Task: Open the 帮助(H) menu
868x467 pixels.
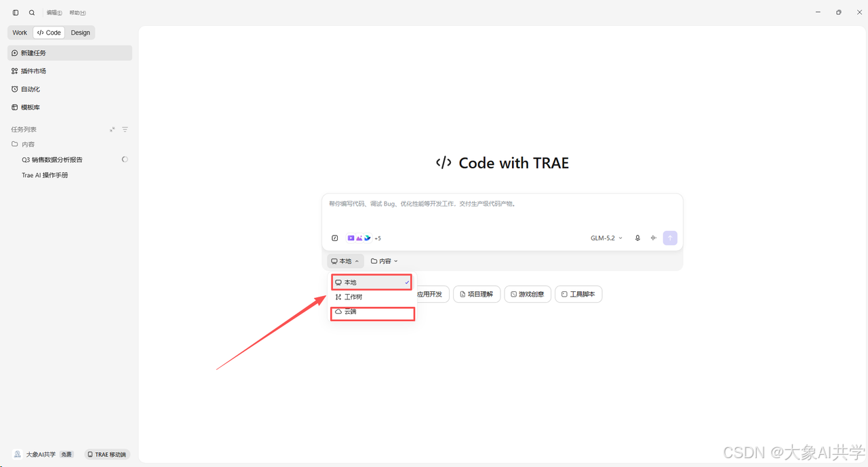Action: tap(77, 13)
